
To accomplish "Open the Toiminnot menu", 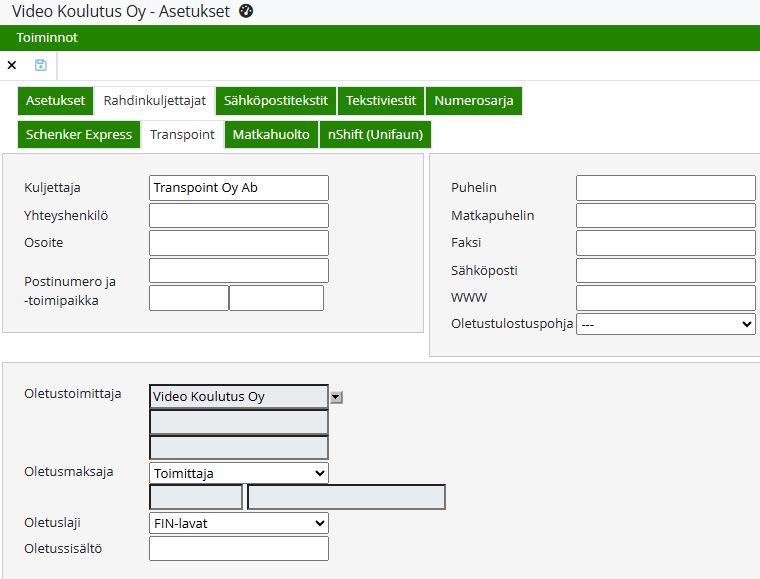I will (47, 37).
